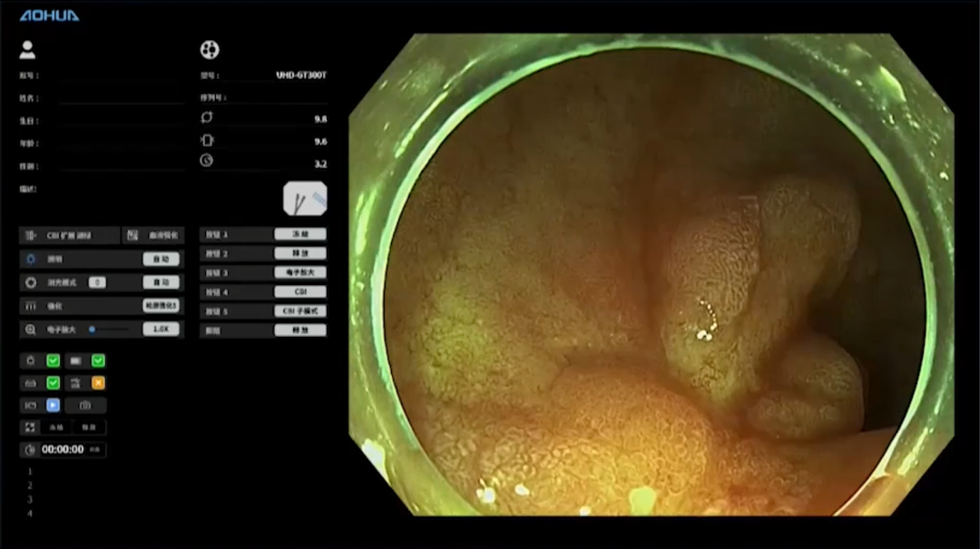The image size is (980, 549).
Task: Open the Button 3 electronic zoom dropdown
Action: pyautogui.click(x=300, y=272)
